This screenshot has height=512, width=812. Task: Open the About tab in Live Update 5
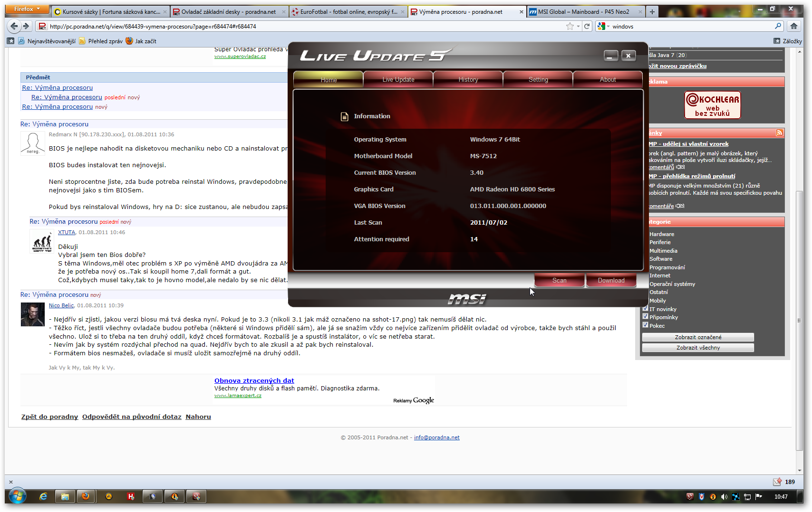[x=608, y=79]
